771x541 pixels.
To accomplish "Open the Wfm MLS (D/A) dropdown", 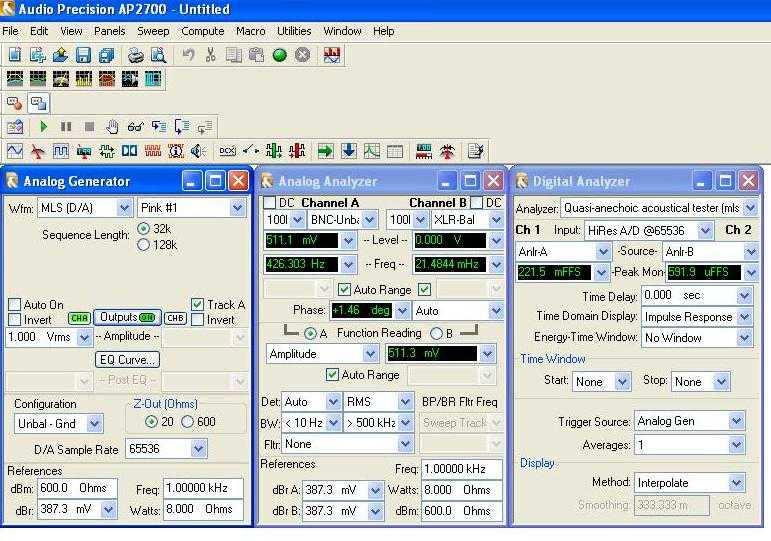I will tap(125, 208).
